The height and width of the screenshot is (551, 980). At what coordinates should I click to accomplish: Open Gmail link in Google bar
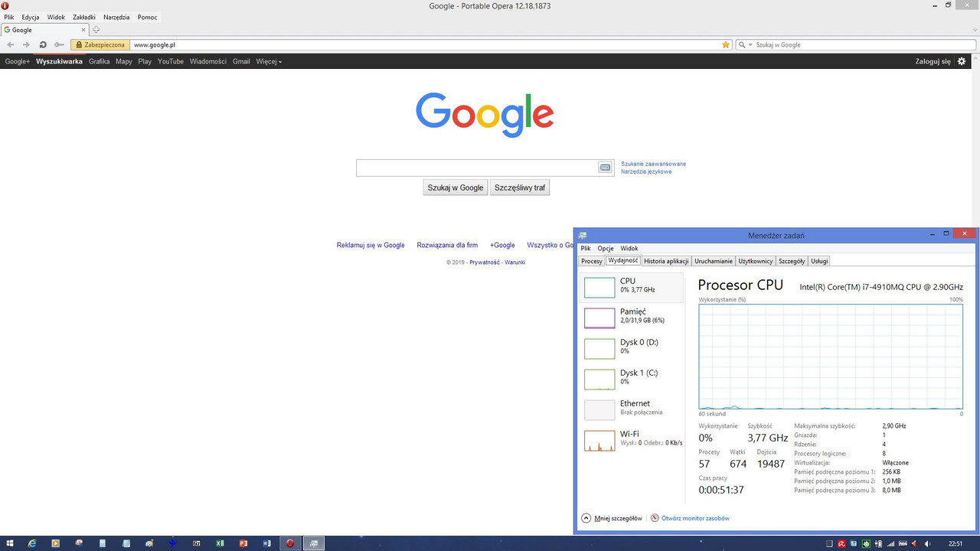[241, 61]
